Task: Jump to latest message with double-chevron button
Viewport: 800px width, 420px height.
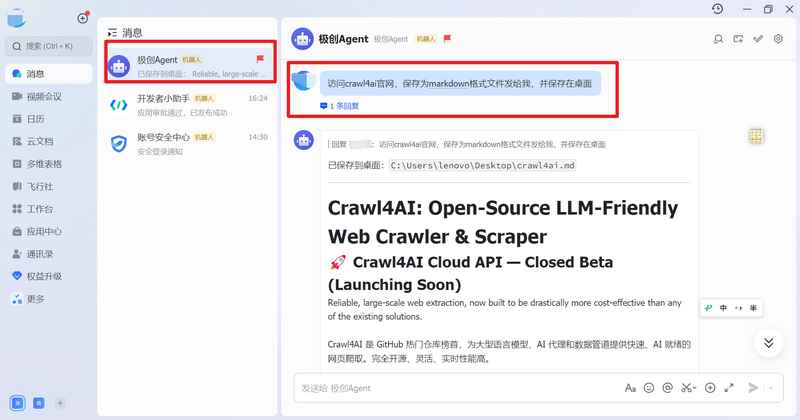Action: (768, 342)
